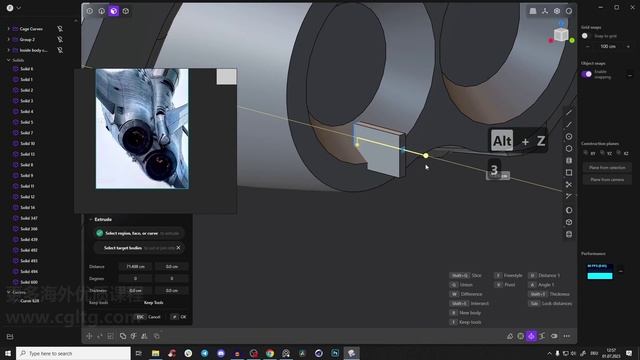Toggle Keep Tools option in Extrude panel

(153, 302)
